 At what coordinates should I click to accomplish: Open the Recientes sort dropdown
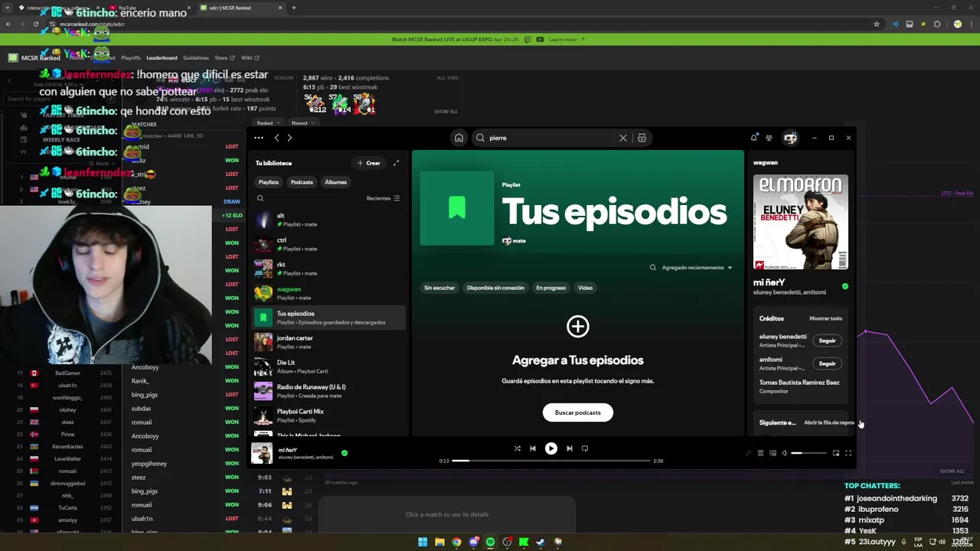[383, 198]
